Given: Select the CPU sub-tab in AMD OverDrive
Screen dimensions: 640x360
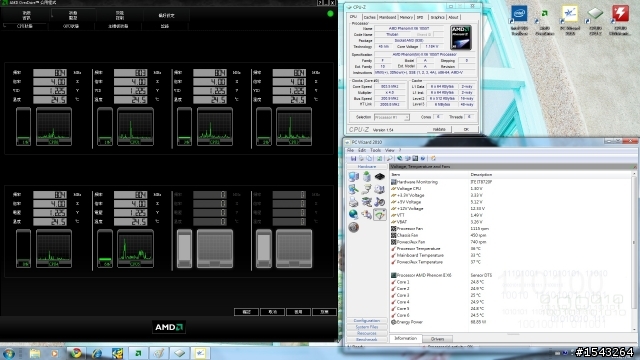Looking at the screenshot, I should click(24, 26).
